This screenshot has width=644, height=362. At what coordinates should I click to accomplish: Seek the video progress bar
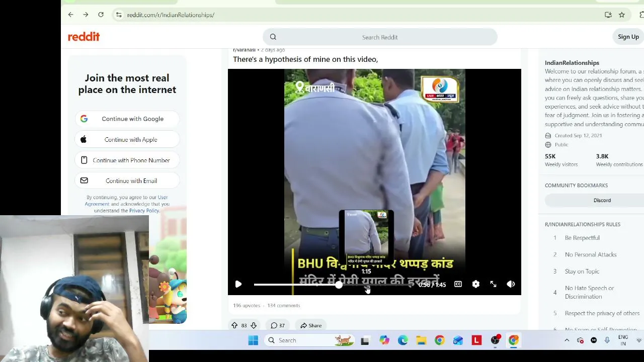[x=334, y=285]
